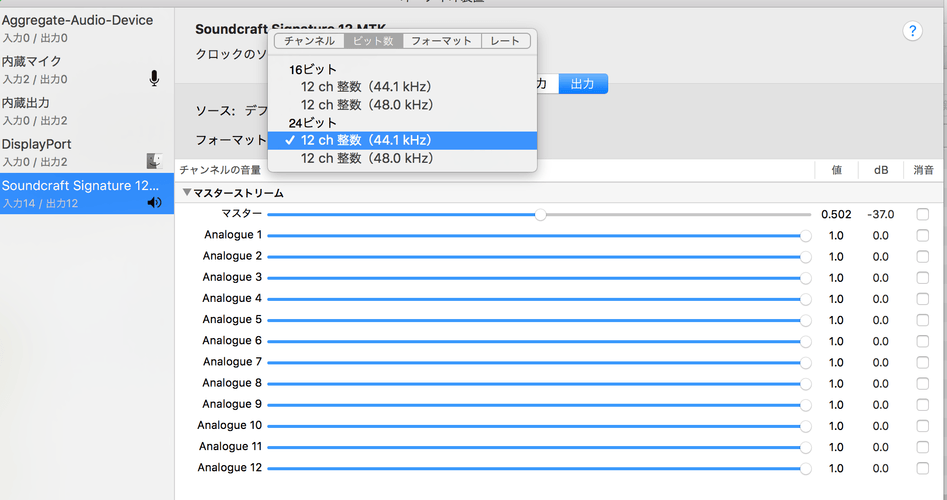Toggle mute checkbox for マスター
The width and height of the screenshot is (947, 500).
click(922, 214)
